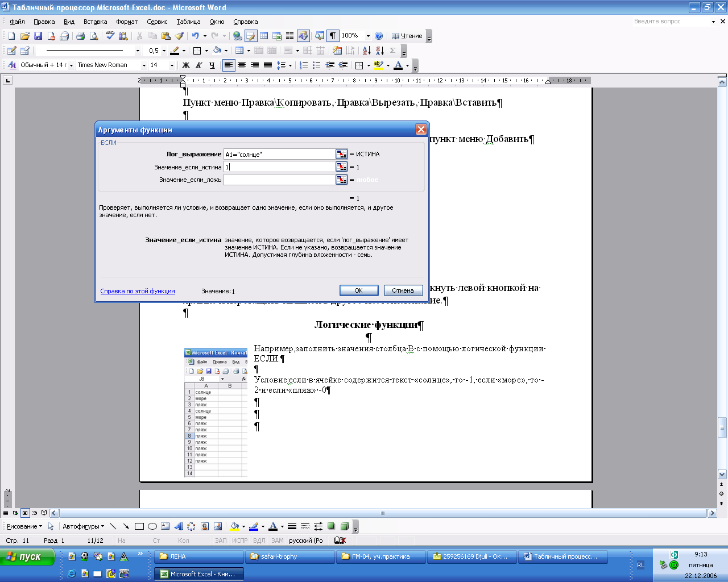Open the Справка menu
Screen dimensions: 728x582
(x=246, y=22)
